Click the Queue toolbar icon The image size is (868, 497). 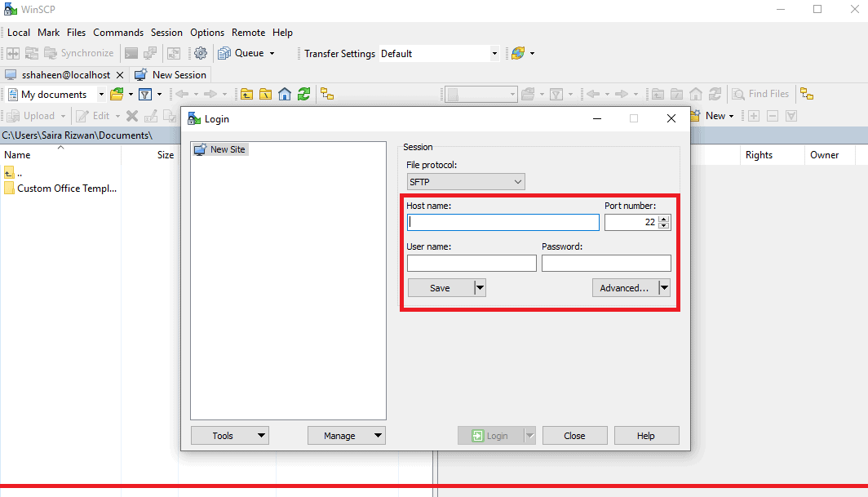pos(224,53)
